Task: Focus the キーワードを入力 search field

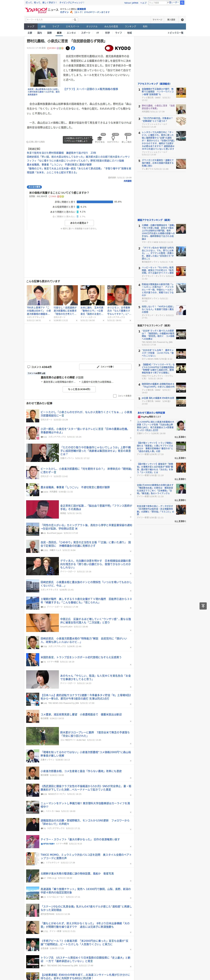Action: click(49, 20)
